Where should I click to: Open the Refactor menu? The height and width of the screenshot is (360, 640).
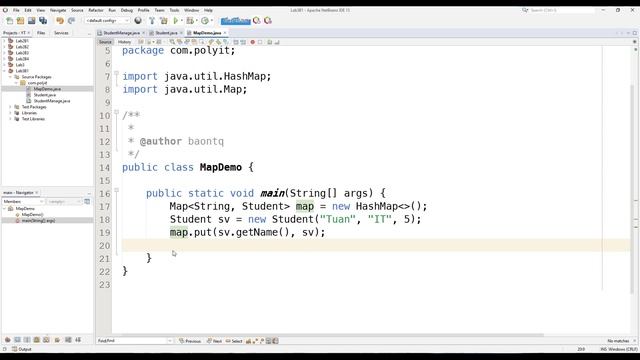click(96, 10)
